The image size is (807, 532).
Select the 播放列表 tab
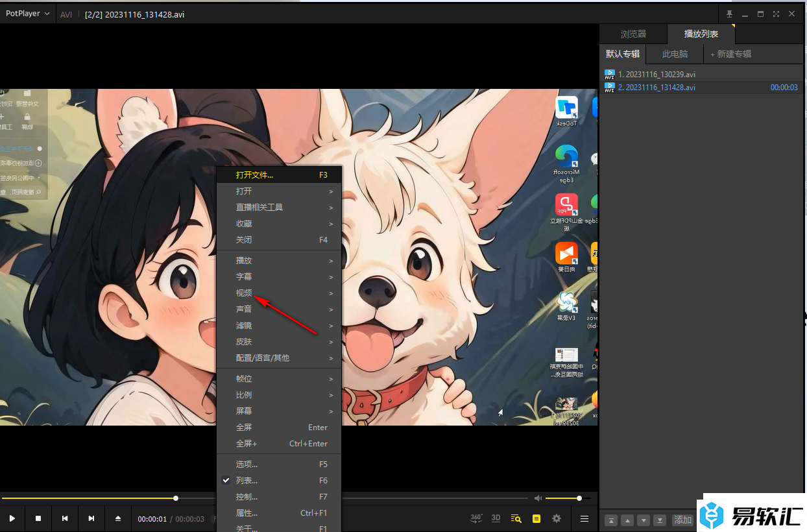pyautogui.click(x=701, y=34)
